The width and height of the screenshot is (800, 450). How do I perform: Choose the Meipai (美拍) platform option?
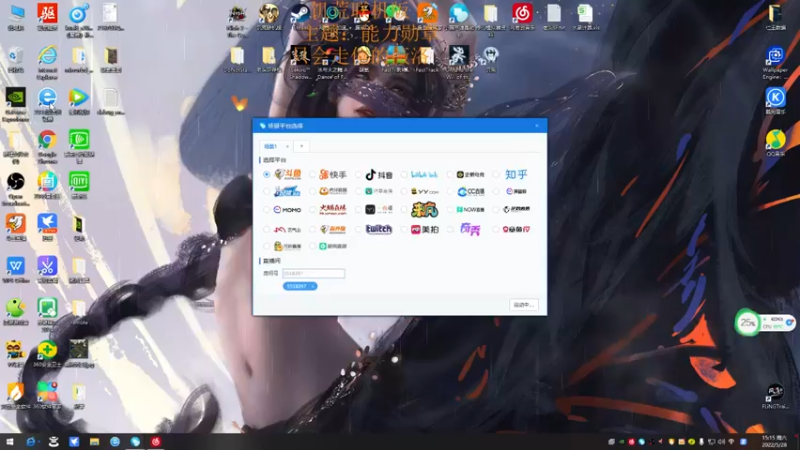[x=404, y=230]
